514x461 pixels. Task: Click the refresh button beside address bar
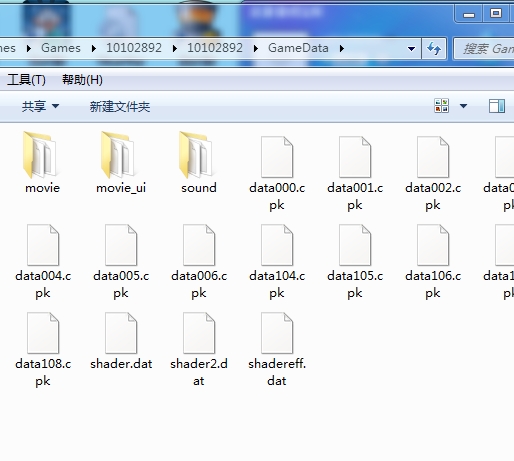[434, 49]
